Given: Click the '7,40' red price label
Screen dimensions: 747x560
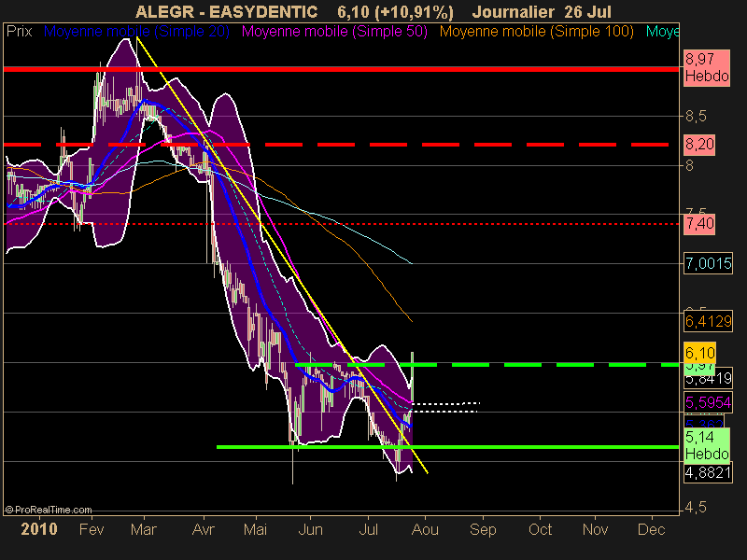Looking at the screenshot, I should (x=699, y=223).
